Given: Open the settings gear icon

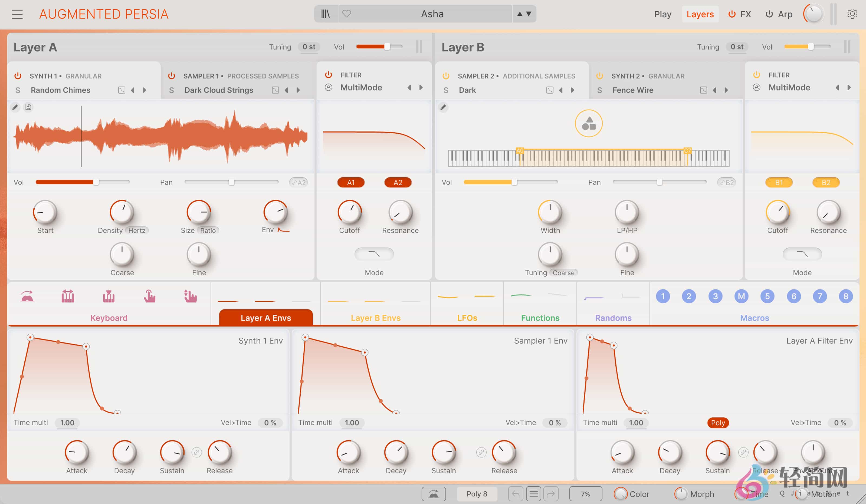Looking at the screenshot, I should point(852,14).
